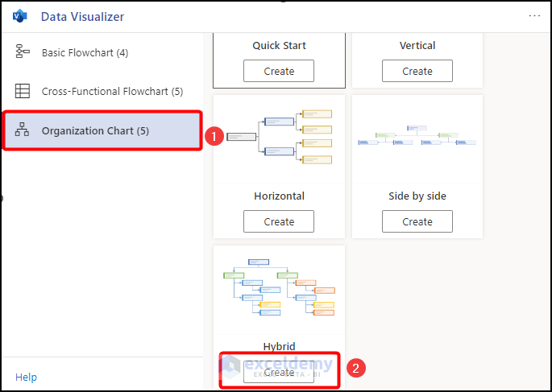Screen dimensions: 552x392
Task: Click the Organization Chart hierarchy icon
Action: coord(23,130)
